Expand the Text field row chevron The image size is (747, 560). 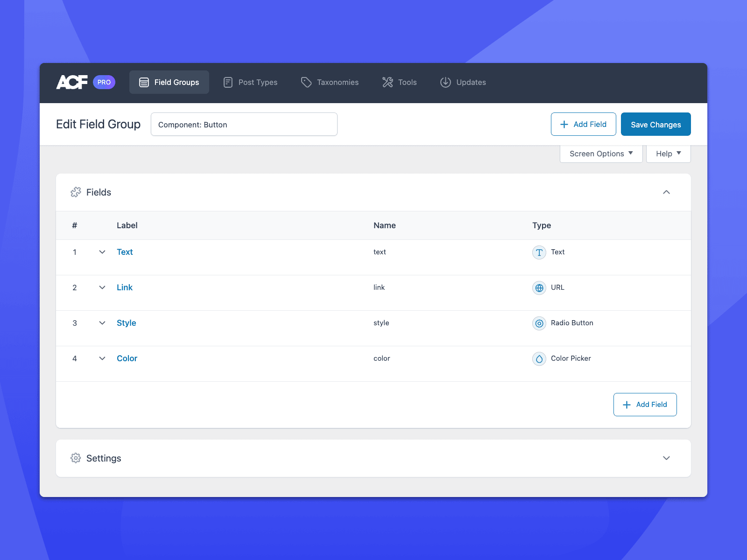coord(102,252)
